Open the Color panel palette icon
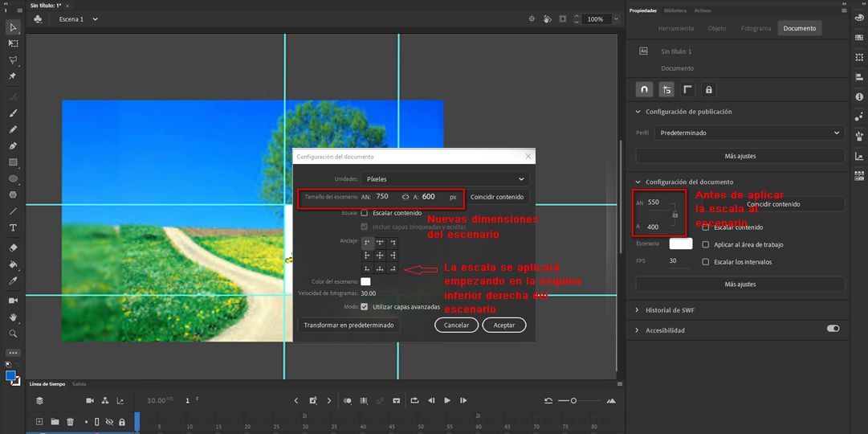 click(x=858, y=17)
